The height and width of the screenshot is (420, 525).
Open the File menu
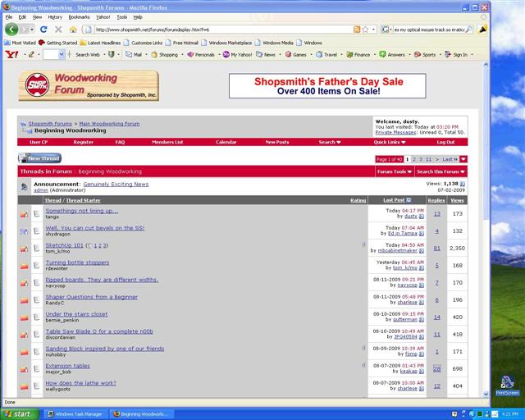coord(9,17)
